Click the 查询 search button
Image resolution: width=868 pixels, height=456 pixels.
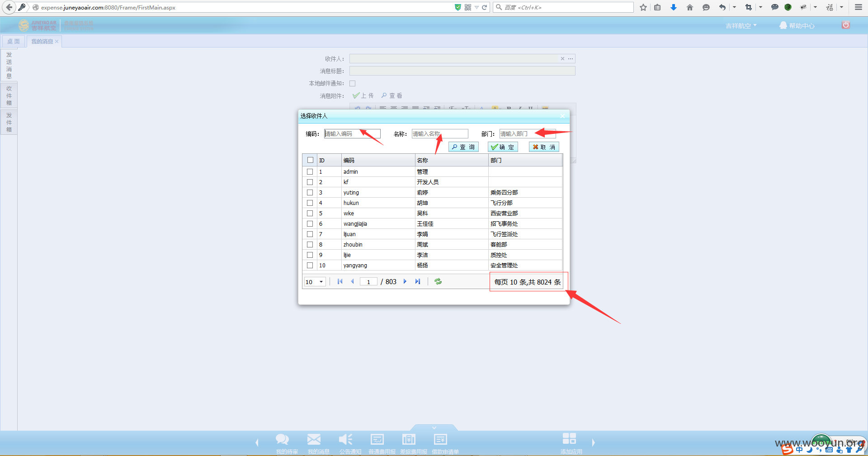(463, 147)
